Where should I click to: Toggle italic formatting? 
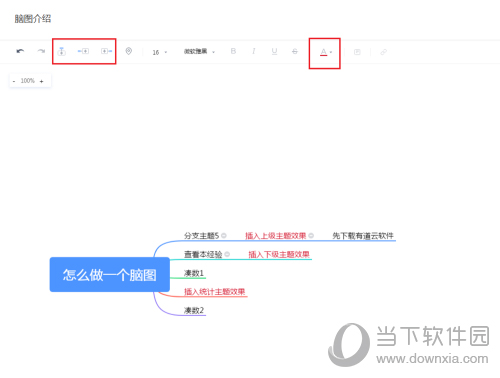tap(254, 51)
